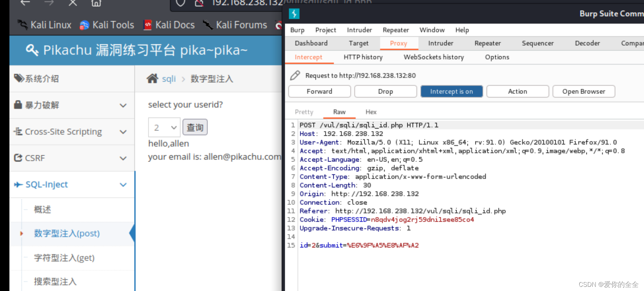The width and height of the screenshot is (644, 291).
Task: Click the id=2&submit request body line
Action: 359,245
